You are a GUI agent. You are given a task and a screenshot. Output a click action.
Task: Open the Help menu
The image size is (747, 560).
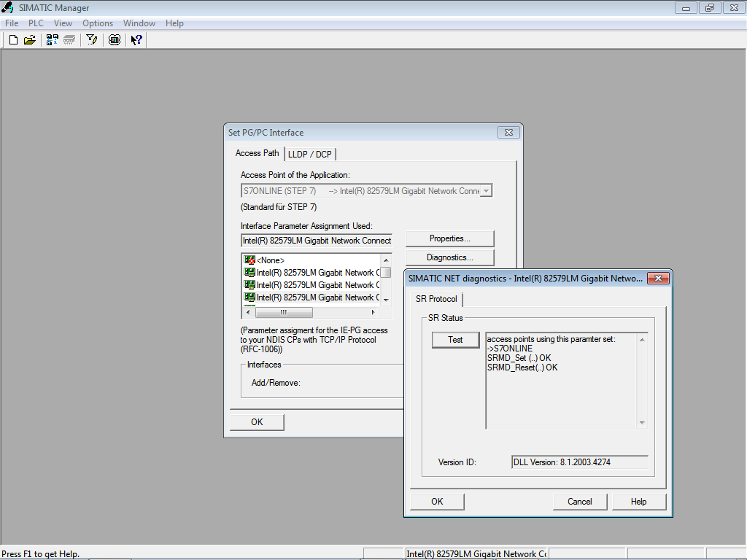174,23
